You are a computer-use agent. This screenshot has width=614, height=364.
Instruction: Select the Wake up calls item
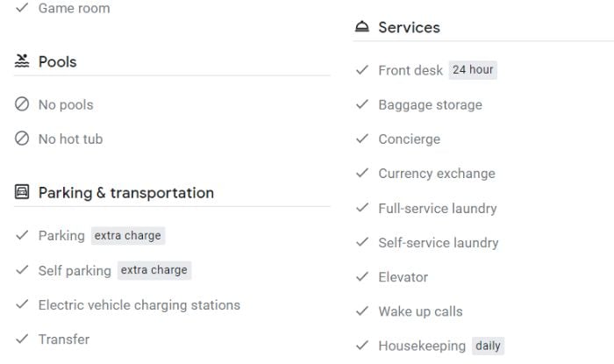click(420, 311)
